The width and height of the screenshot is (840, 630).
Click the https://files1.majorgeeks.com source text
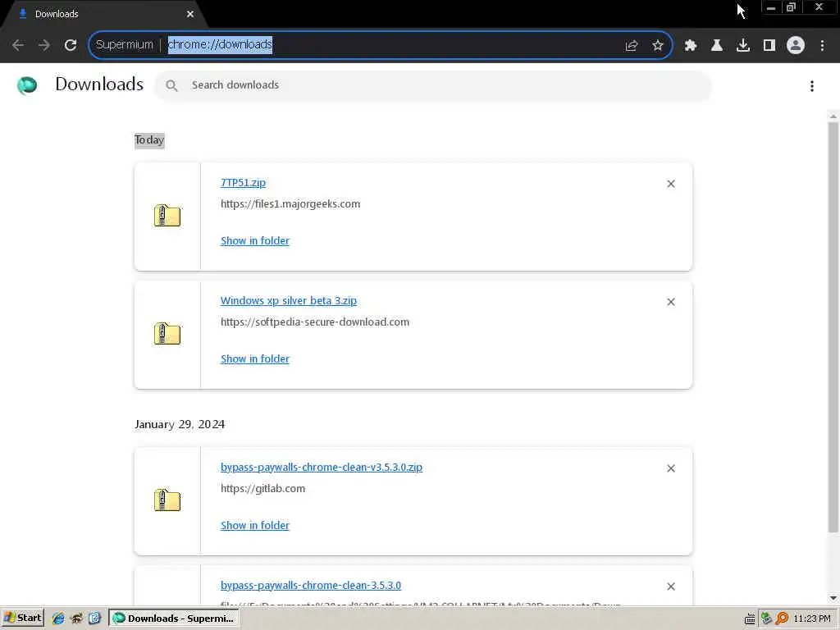(290, 204)
